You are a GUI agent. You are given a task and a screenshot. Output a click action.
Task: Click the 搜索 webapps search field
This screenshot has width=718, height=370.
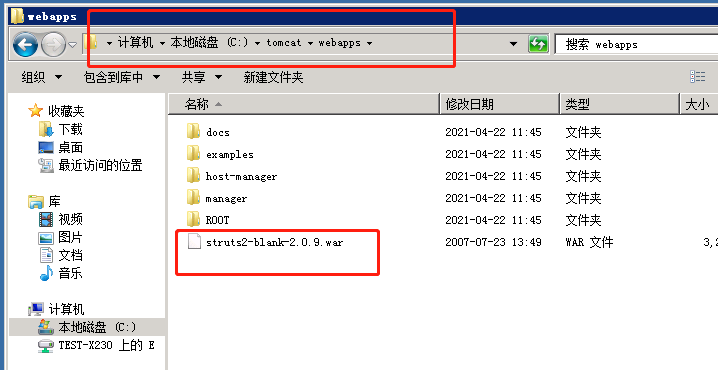(636, 44)
